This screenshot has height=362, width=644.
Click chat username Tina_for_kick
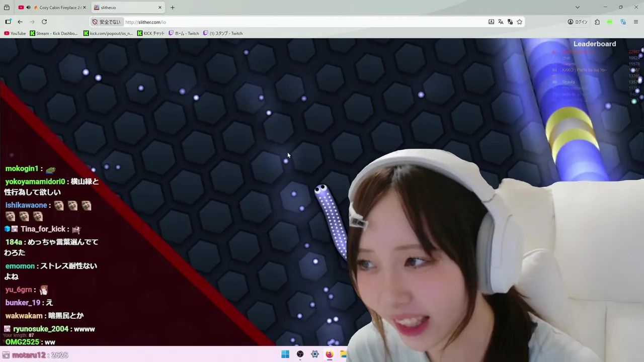click(x=43, y=229)
